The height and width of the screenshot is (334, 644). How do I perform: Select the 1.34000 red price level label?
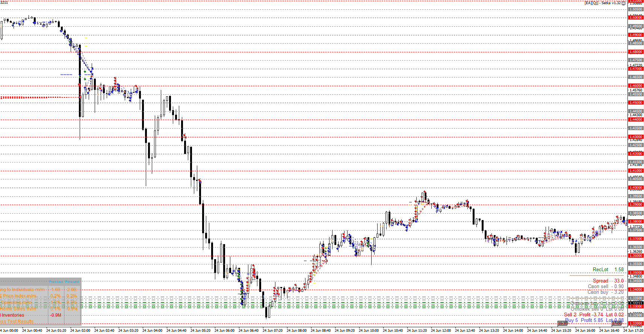coord(636,290)
